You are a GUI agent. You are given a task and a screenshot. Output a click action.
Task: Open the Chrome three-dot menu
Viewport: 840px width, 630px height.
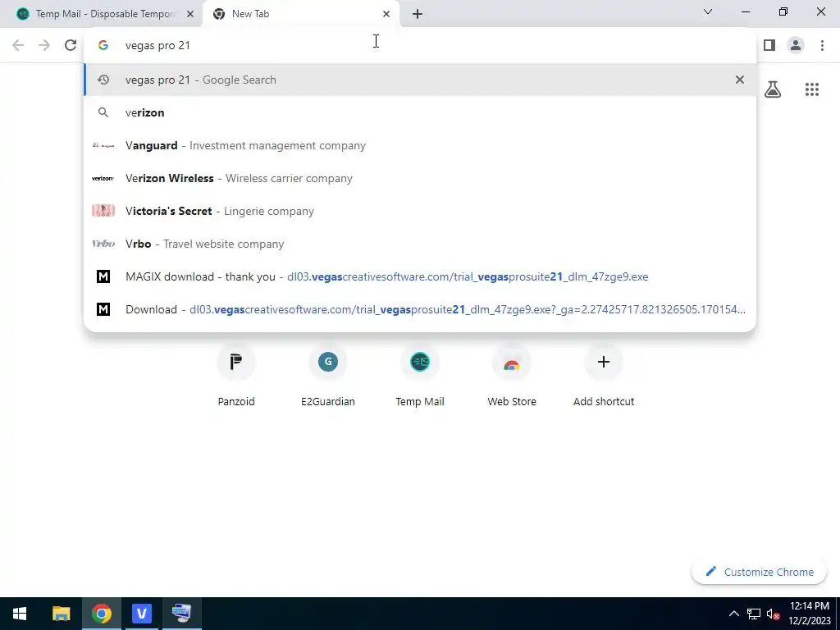coord(822,45)
